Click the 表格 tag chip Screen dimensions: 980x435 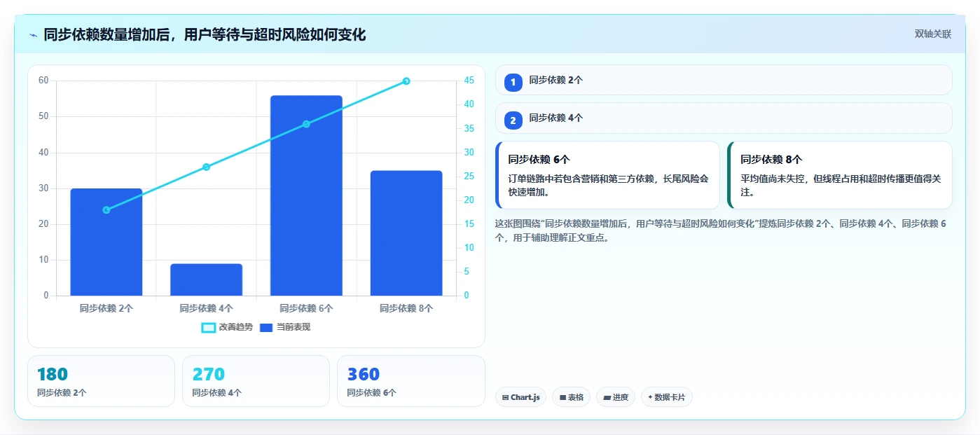pyautogui.click(x=571, y=397)
